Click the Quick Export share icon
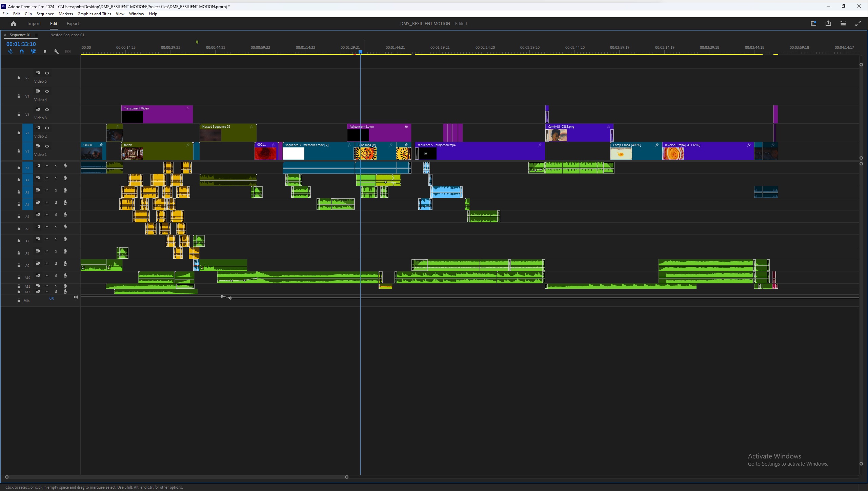This screenshot has height=491, width=868. tap(828, 23)
